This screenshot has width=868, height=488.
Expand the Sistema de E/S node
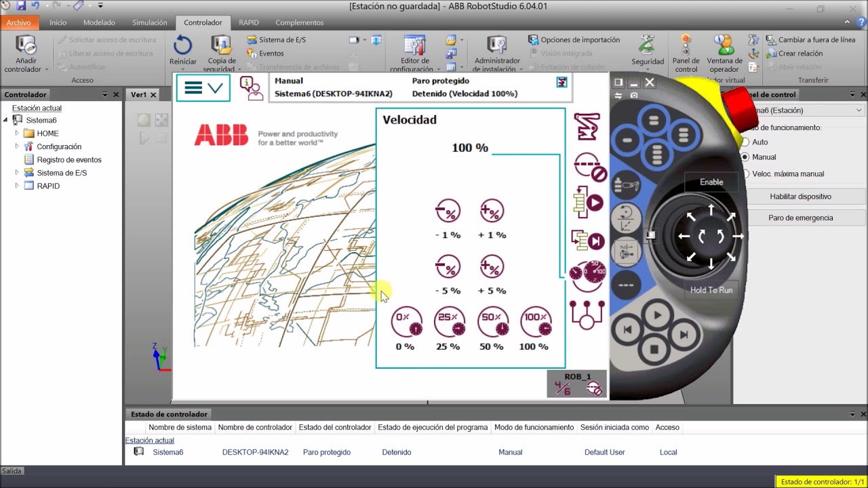(17, 173)
